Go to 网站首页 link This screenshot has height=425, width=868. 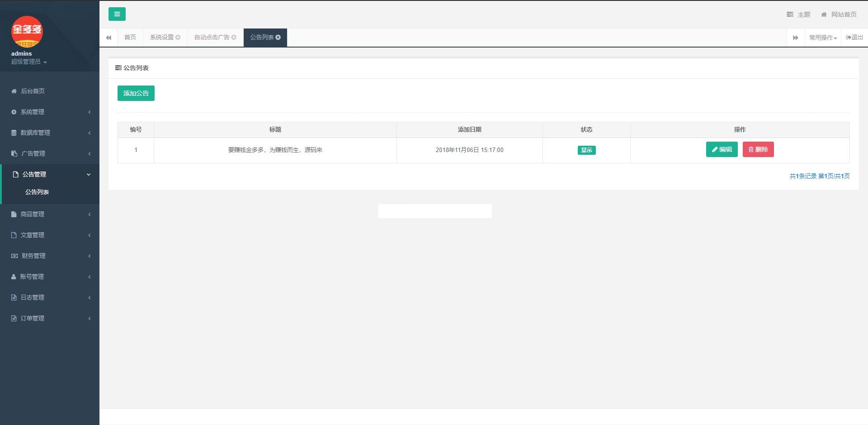tap(839, 14)
